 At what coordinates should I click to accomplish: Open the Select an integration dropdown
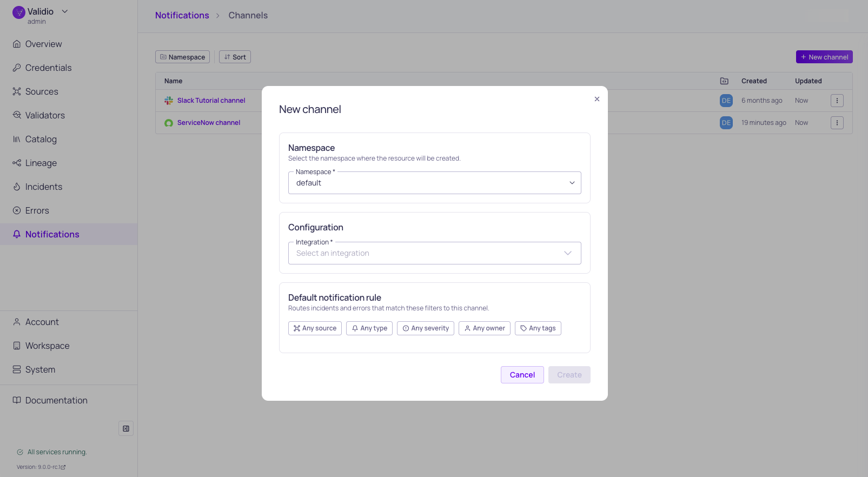tap(434, 253)
